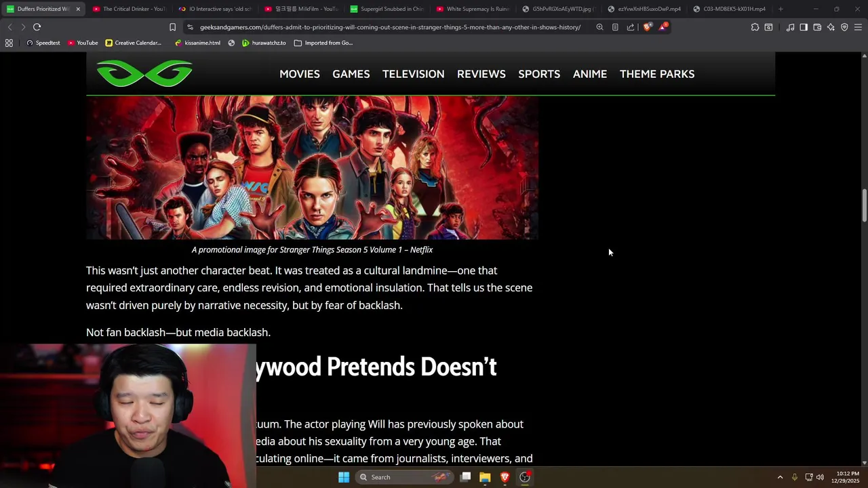Open the Speedtest bookmark
The height and width of the screenshot is (488, 868).
click(x=43, y=43)
